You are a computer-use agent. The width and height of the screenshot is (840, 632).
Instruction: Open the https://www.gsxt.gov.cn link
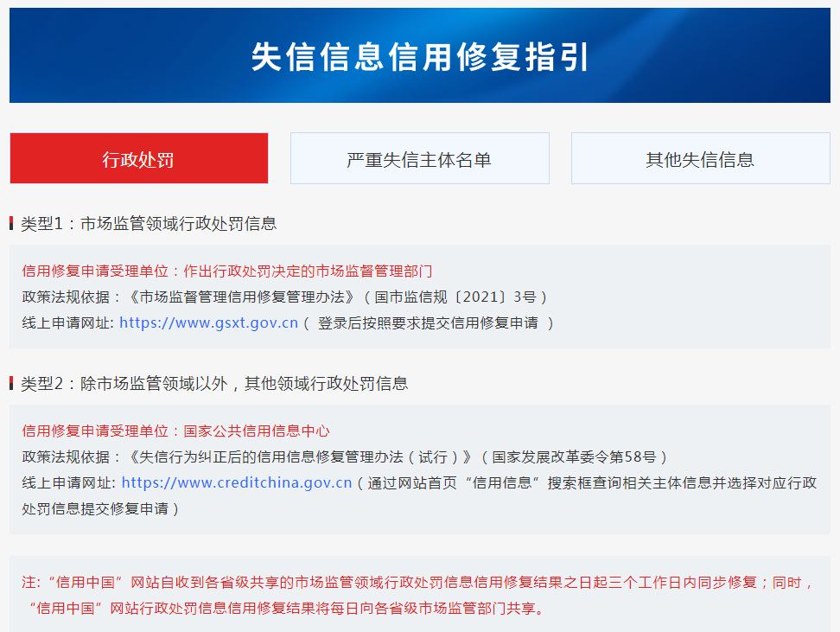click(208, 322)
